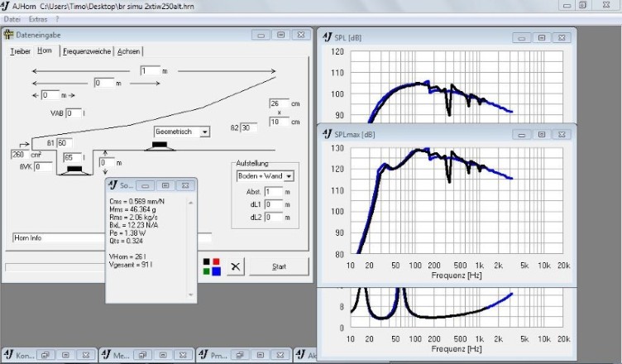The height and width of the screenshot is (364, 622).
Task: Maximize the Dateneingabe window
Action: tap(281, 35)
